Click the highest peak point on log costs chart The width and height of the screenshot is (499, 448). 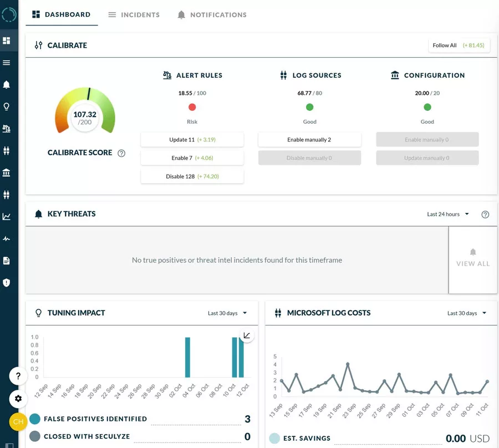pos(348,364)
